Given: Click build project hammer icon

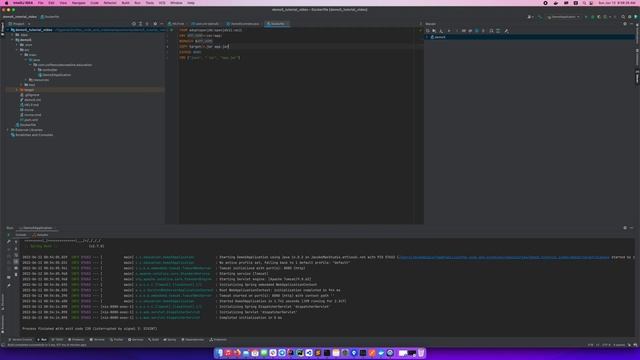Looking at the screenshot, I should (x=540, y=17).
